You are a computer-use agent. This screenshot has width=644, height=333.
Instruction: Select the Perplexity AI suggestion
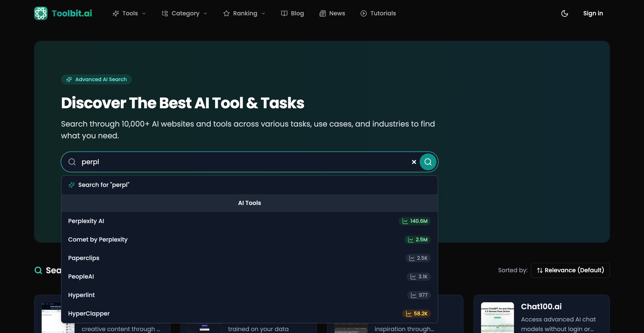86,221
